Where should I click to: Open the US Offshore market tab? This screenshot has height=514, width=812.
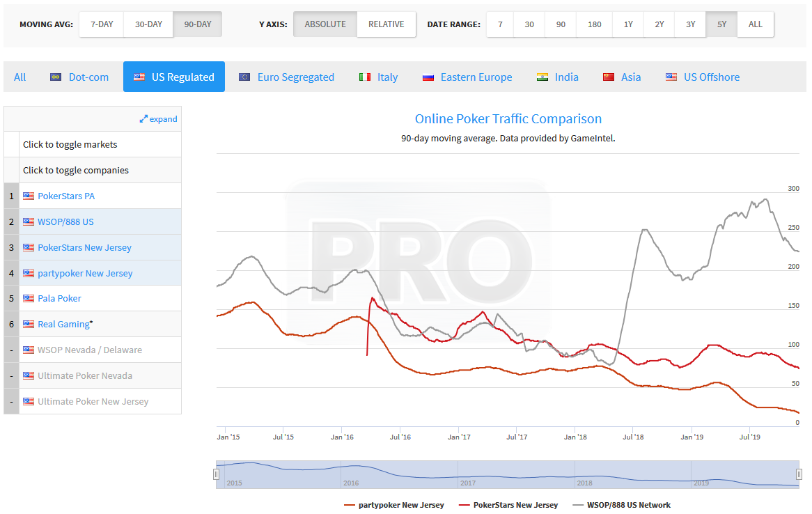703,77
